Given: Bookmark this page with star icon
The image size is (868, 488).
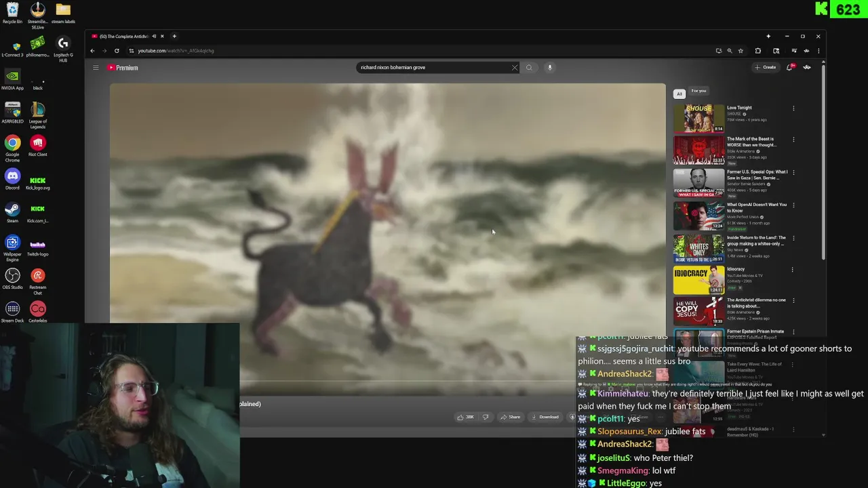Looking at the screenshot, I should click(741, 51).
